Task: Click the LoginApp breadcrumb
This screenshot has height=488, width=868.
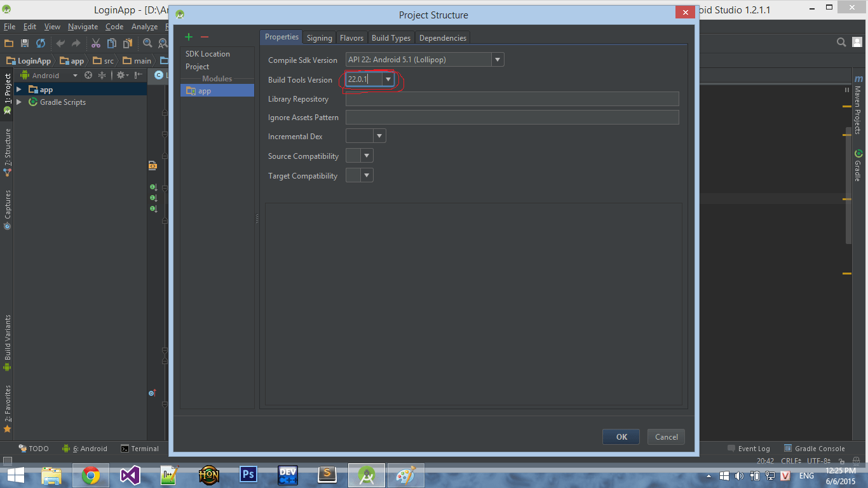Action: point(29,61)
